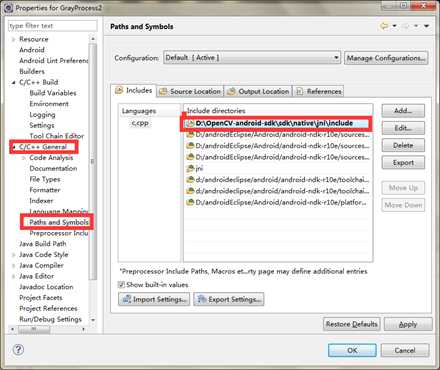Screen dimensions: 440x370
Task: Click the Includes tab folder icon
Action: tap(119, 90)
